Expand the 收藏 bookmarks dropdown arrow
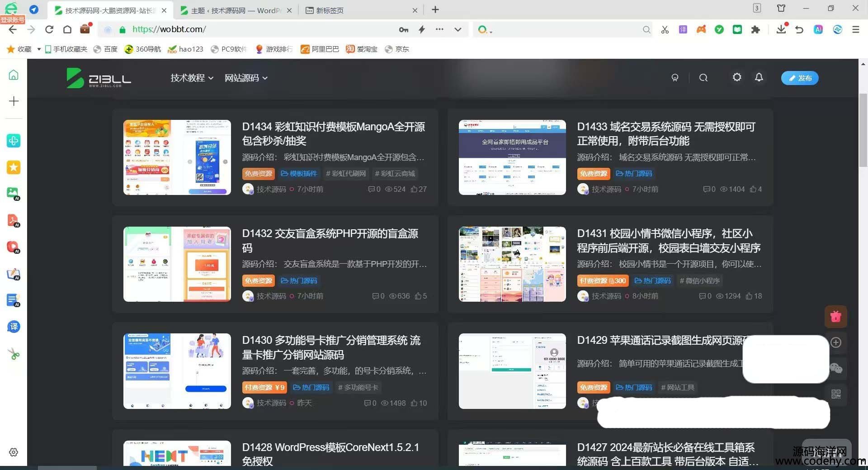Screen dimensions: 868x470 [x=39, y=49]
